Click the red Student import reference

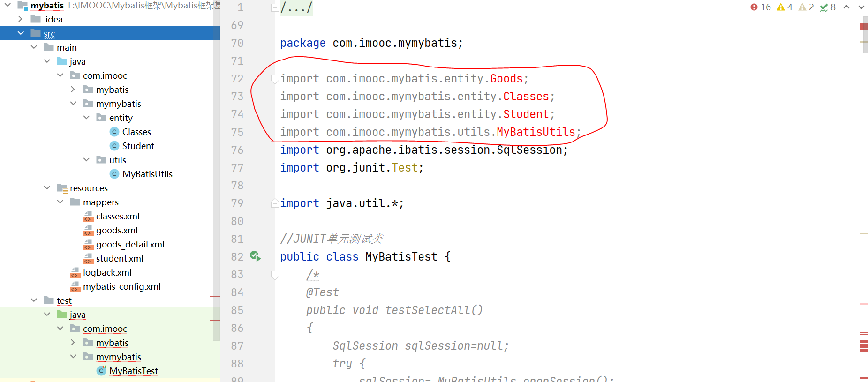[526, 114]
